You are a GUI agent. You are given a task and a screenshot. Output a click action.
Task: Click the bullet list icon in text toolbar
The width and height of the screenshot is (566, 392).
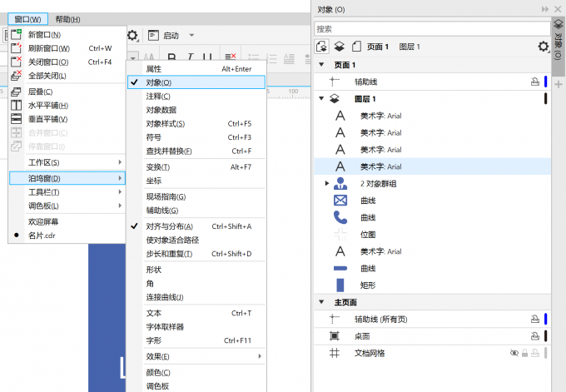point(253,58)
